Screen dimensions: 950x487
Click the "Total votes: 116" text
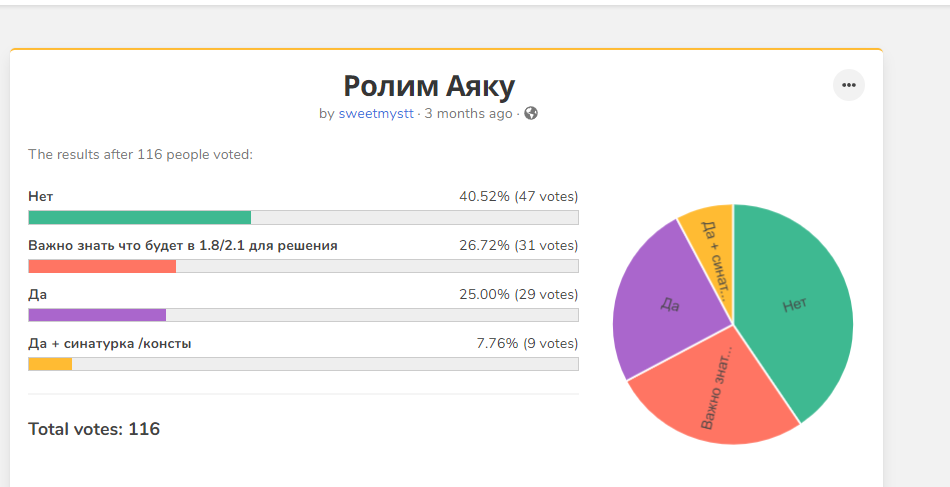pos(94,429)
